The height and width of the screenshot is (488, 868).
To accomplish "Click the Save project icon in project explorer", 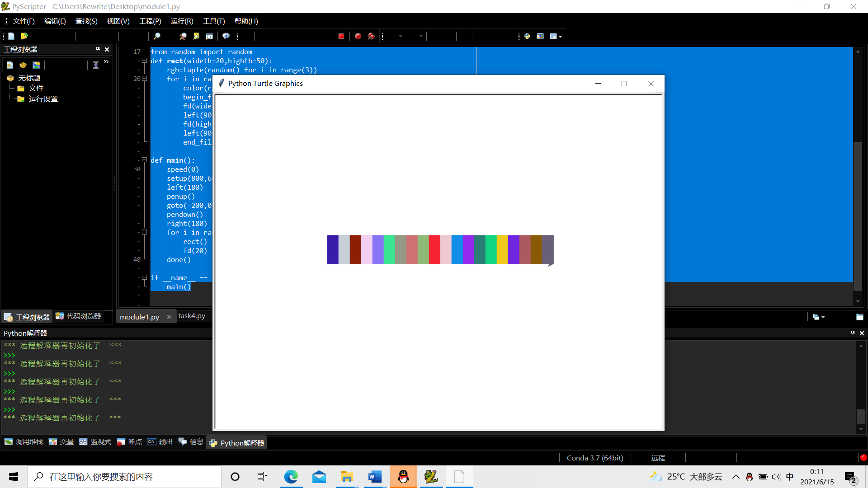I will coord(36,65).
